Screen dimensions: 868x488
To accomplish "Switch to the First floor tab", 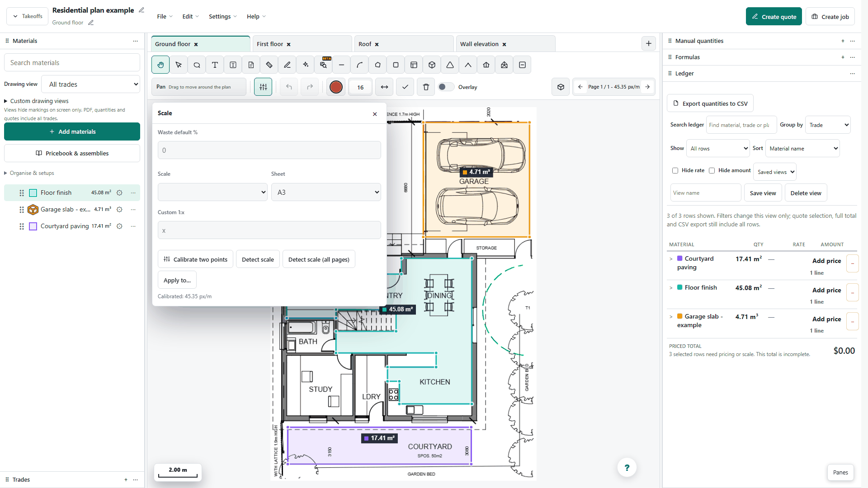I will [270, 44].
